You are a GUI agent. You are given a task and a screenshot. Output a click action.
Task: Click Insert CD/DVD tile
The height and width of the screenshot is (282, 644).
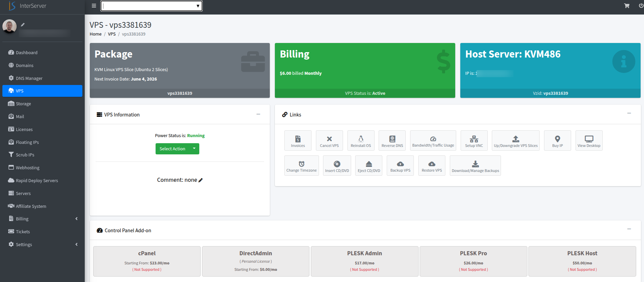(337, 166)
